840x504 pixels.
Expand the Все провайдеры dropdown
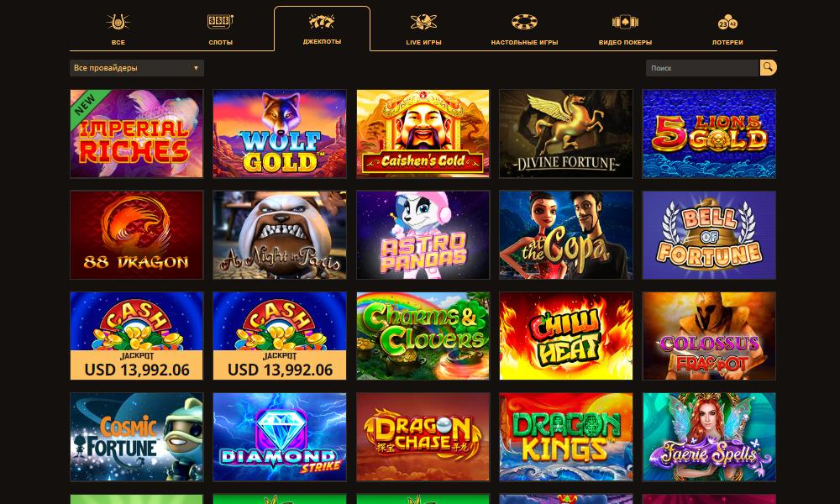pos(137,68)
